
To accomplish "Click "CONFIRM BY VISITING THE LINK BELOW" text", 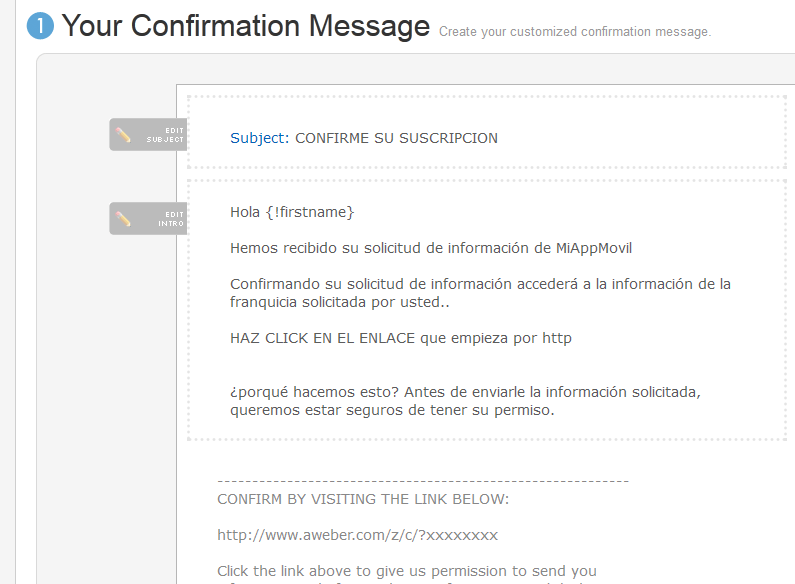I will 363,499.
